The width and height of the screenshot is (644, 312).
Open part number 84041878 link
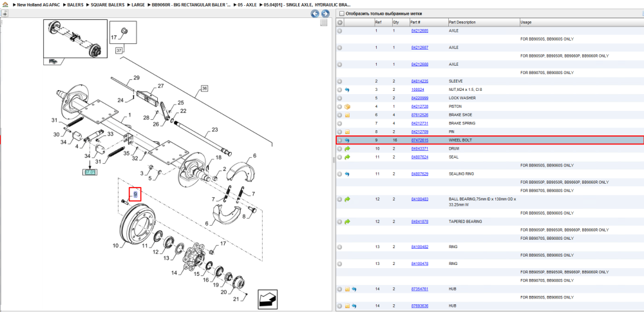(x=420, y=222)
